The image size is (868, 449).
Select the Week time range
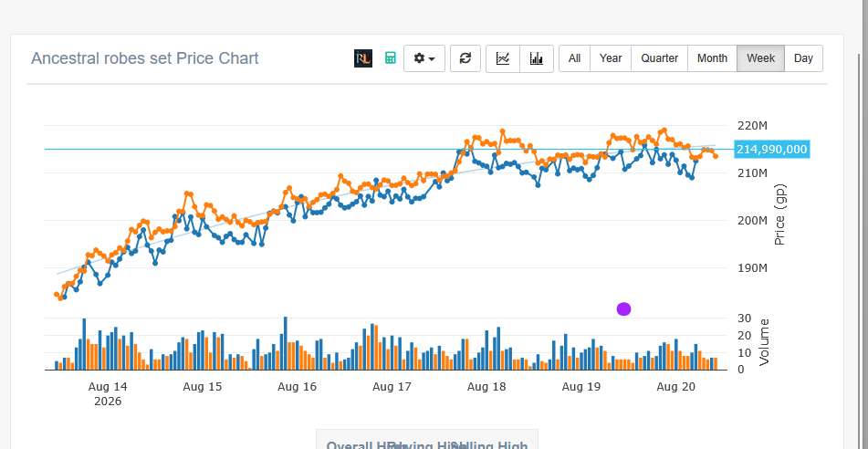(760, 58)
